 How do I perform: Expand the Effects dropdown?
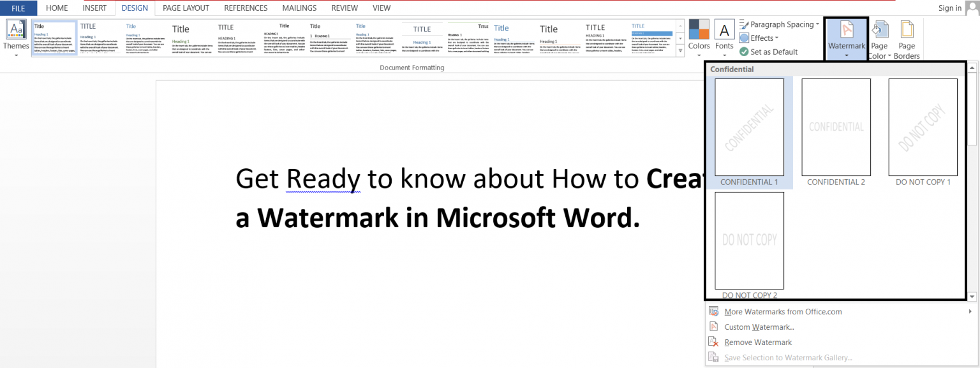click(x=759, y=38)
